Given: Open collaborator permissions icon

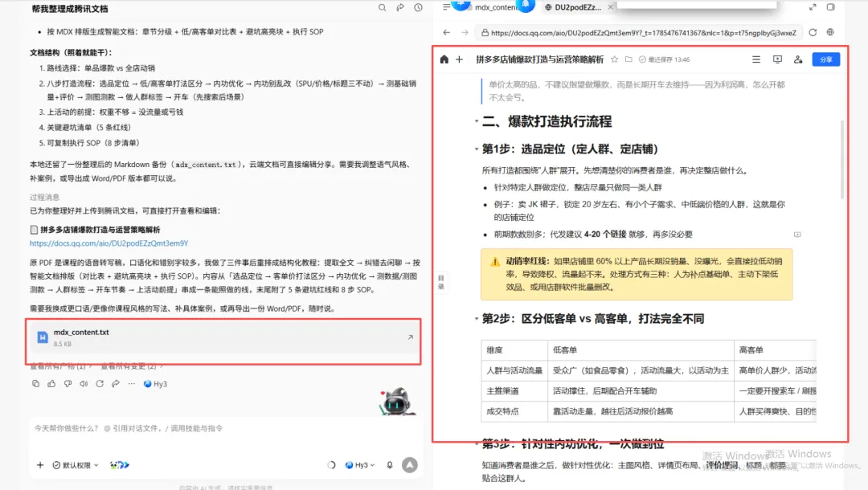Looking at the screenshot, I should point(798,59).
